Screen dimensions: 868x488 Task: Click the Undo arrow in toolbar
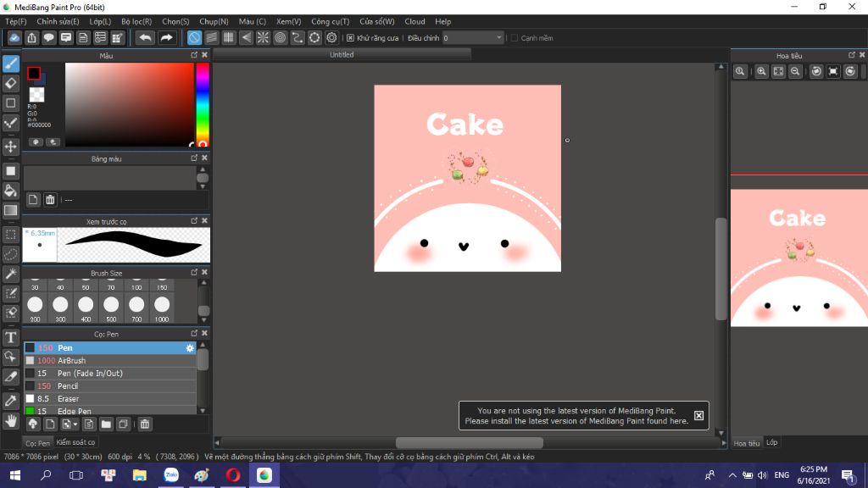point(146,37)
